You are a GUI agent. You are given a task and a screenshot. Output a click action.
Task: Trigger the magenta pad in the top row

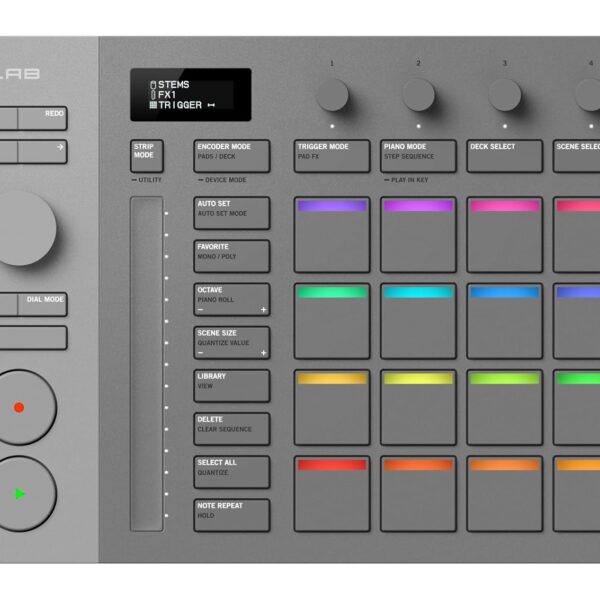418,235
